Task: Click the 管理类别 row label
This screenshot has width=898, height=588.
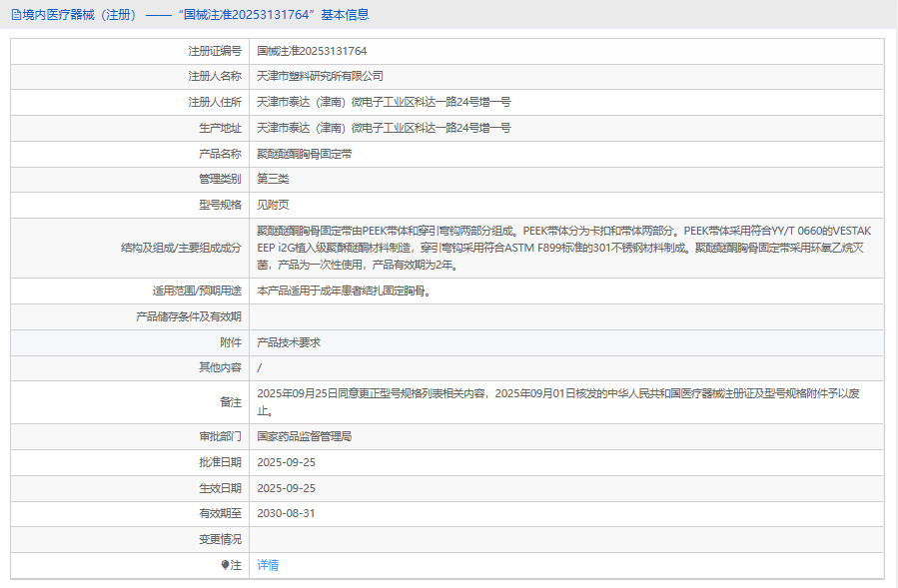Action: 220,179
